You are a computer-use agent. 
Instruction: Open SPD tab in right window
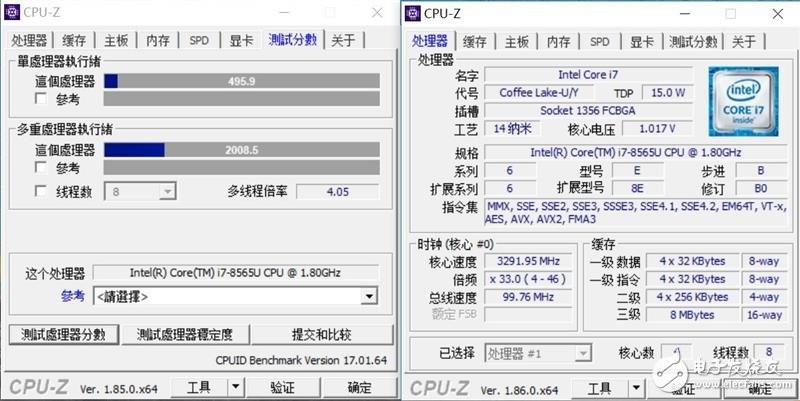click(x=599, y=42)
